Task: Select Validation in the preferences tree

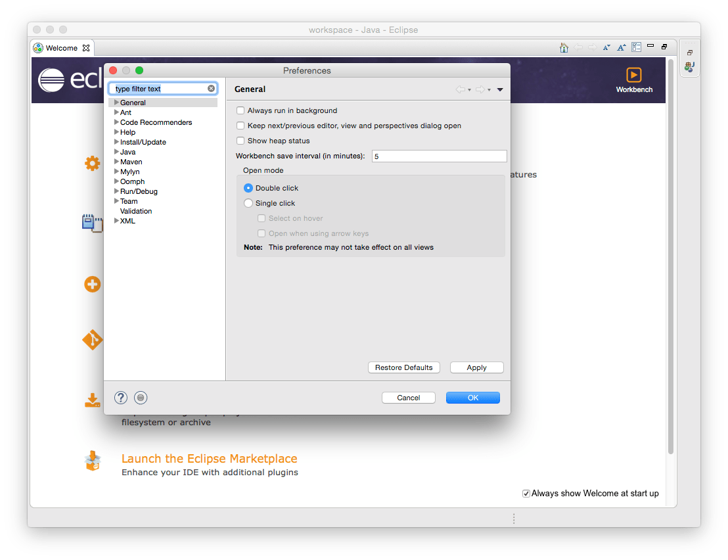Action: click(135, 211)
